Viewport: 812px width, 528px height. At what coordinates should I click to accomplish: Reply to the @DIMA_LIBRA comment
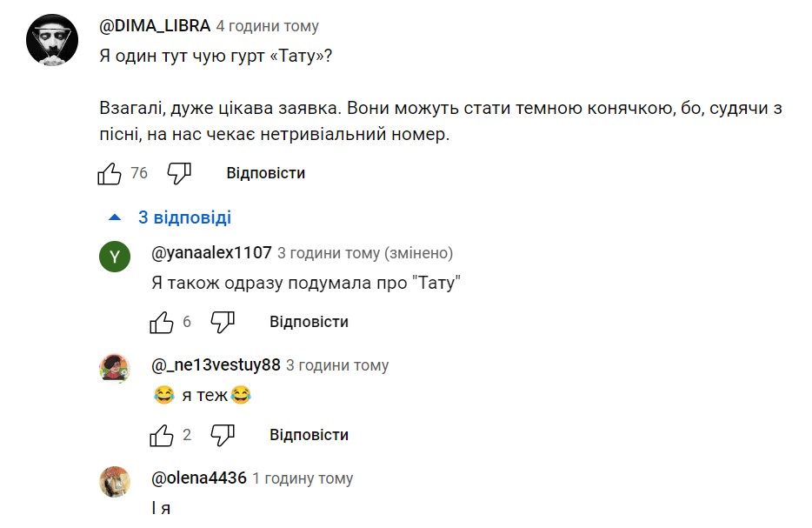tap(265, 173)
